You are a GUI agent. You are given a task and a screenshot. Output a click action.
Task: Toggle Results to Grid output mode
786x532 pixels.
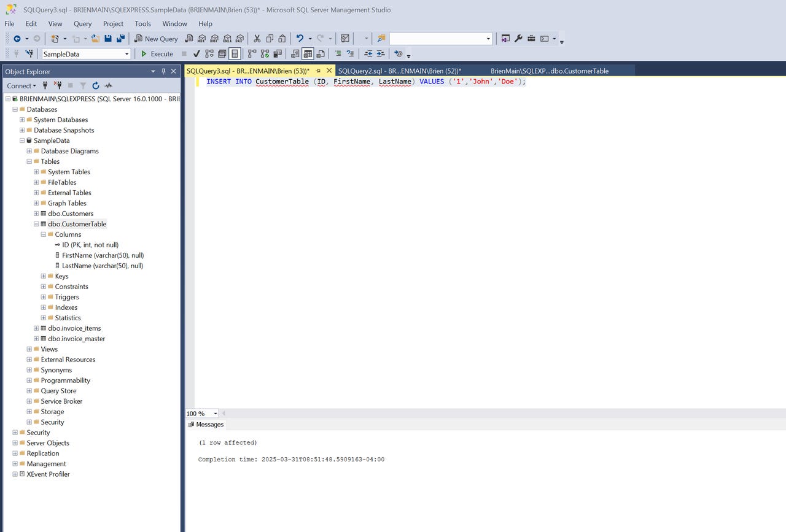[308, 54]
